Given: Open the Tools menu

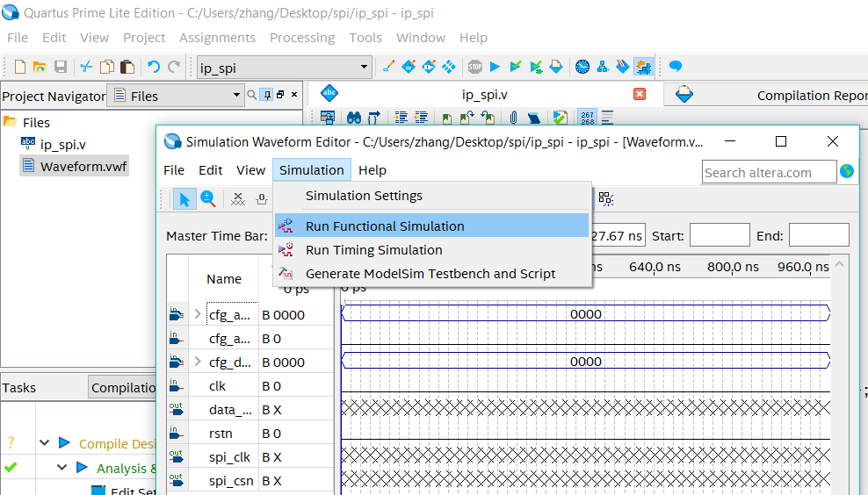Looking at the screenshot, I should pyautogui.click(x=365, y=38).
